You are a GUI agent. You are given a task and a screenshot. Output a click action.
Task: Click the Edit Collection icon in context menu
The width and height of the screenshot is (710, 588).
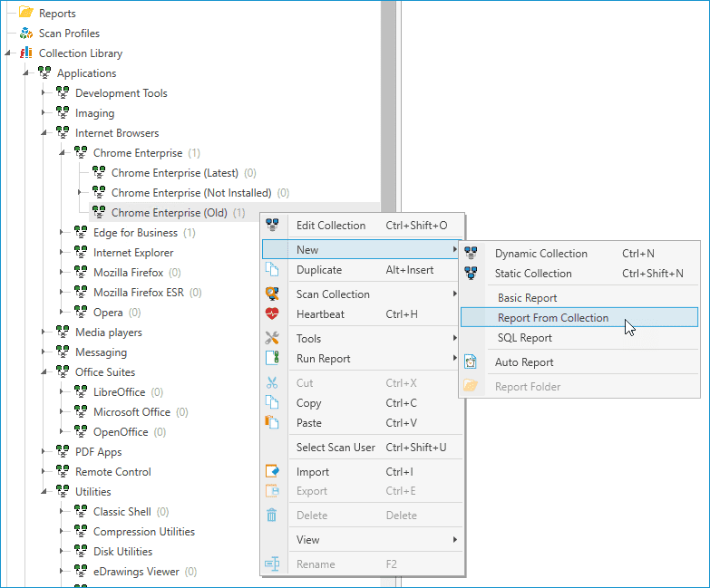pos(272,225)
